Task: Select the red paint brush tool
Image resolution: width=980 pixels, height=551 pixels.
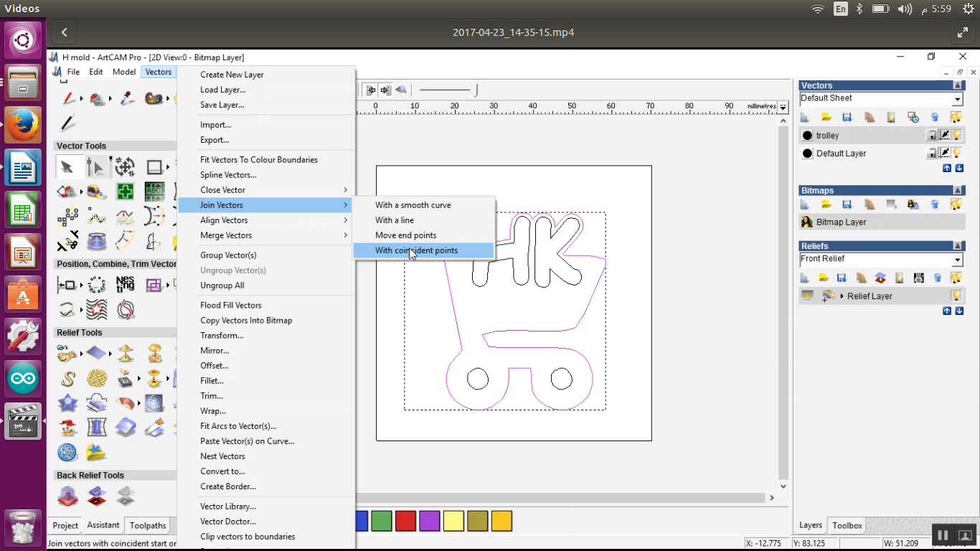Action: [x=67, y=98]
